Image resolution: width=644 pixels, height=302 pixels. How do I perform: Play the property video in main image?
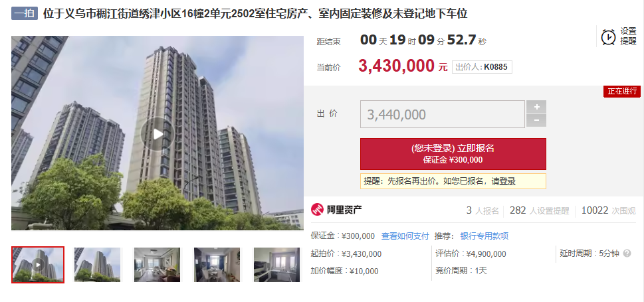pos(158,134)
